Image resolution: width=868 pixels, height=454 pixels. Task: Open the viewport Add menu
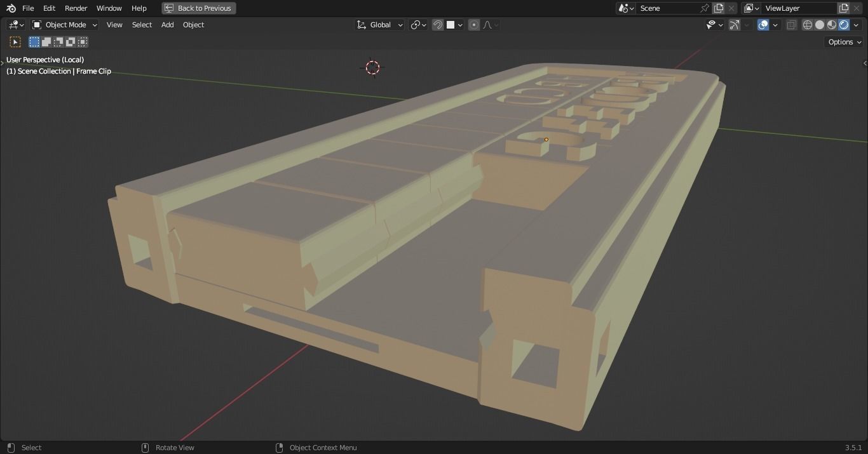click(167, 25)
